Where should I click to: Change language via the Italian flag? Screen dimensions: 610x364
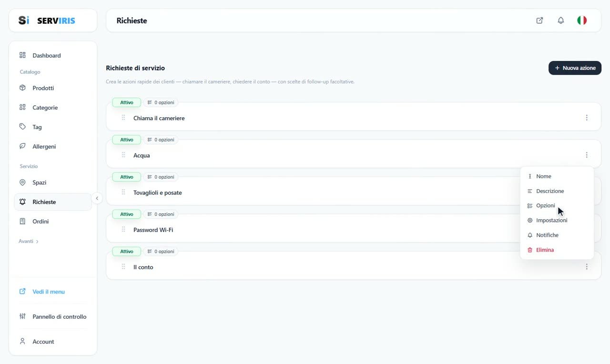pos(582,20)
